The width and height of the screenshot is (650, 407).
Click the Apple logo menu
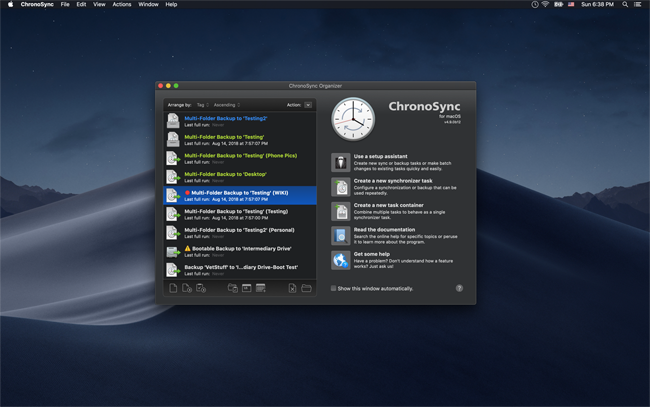pos(10,5)
